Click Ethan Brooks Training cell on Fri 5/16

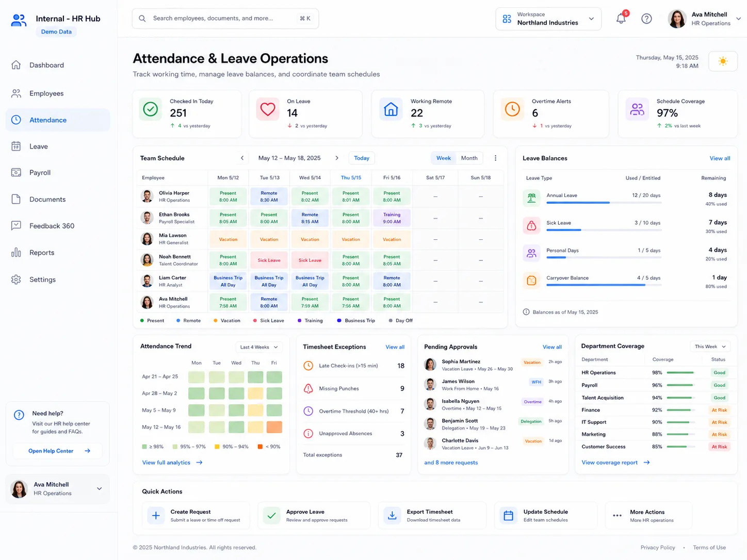coord(392,218)
